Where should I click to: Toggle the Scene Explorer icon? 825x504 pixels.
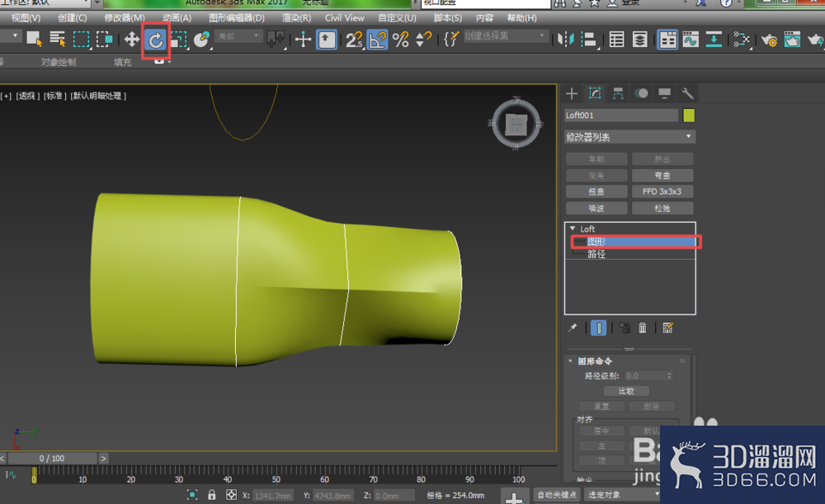click(x=616, y=40)
